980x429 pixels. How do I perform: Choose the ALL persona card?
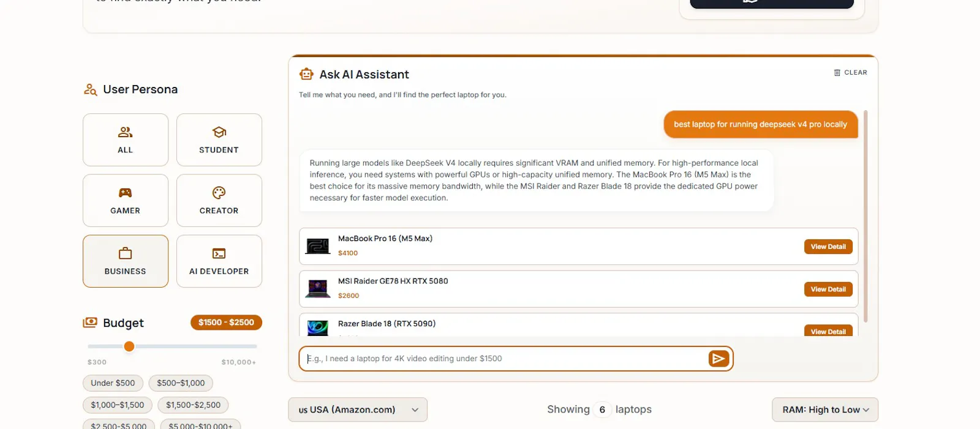pos(126,140)
